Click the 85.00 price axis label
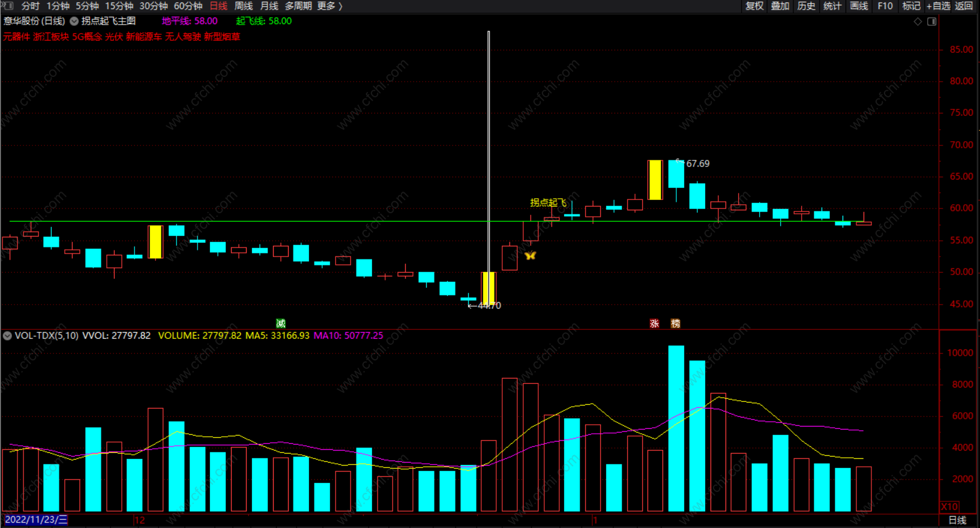This screenshot has height=528, width=980. [x=961, y=50]
